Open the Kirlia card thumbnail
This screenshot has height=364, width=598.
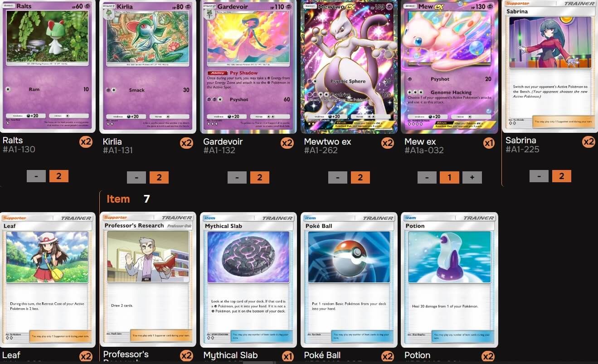point(148,67)
